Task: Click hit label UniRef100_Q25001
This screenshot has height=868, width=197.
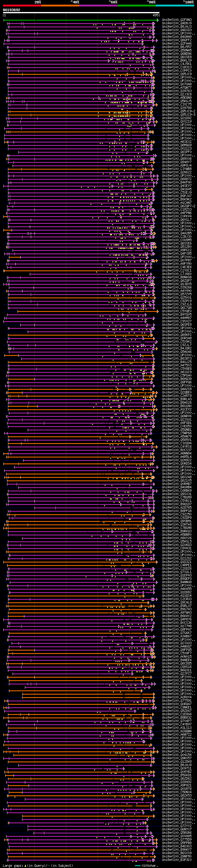Action: click(177, 297)
